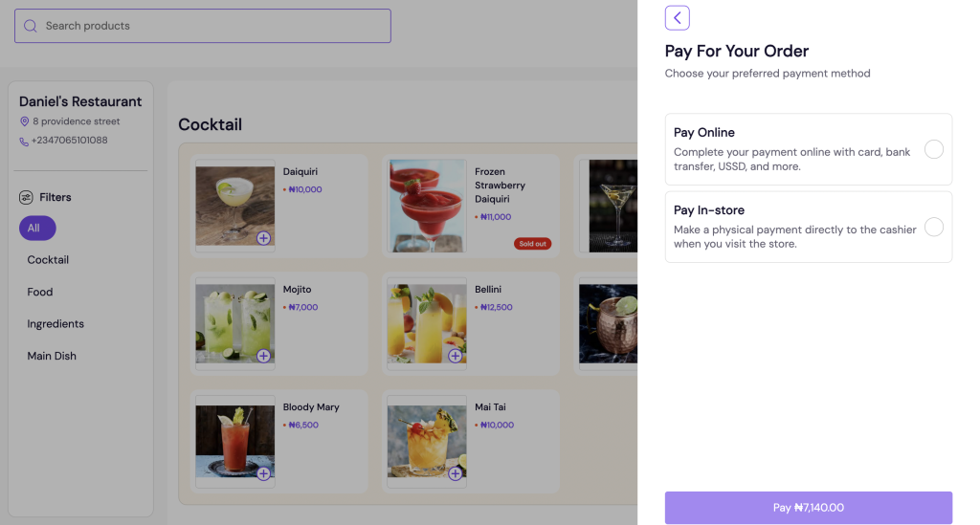Viewport: 980px width, 525px height.
Task: Filter products by Cocktail category
Action: tap(48, 260)
